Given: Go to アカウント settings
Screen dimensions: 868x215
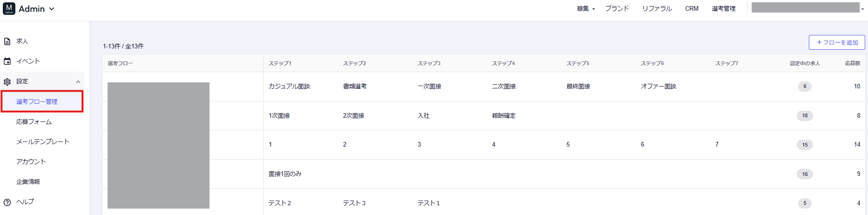Looking at the screenshot, I should coord(31,161).
